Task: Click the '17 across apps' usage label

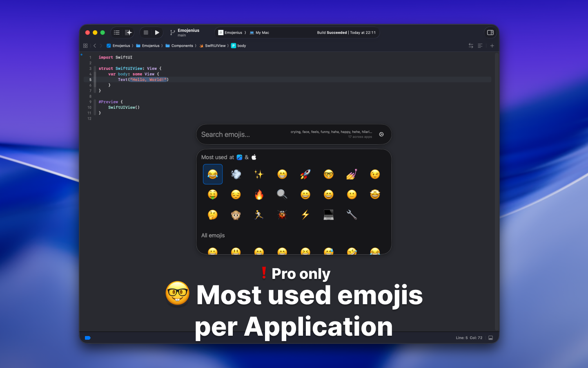Action: pos(360,137)
